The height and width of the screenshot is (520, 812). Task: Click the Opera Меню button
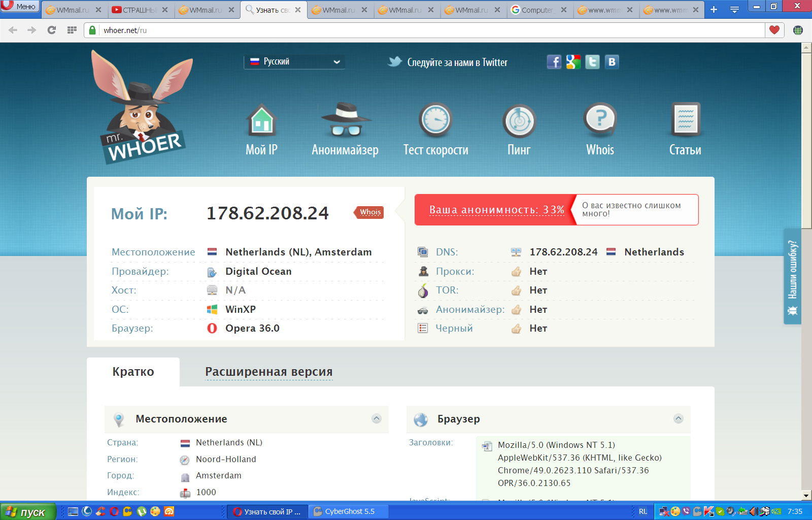(20, 6)
